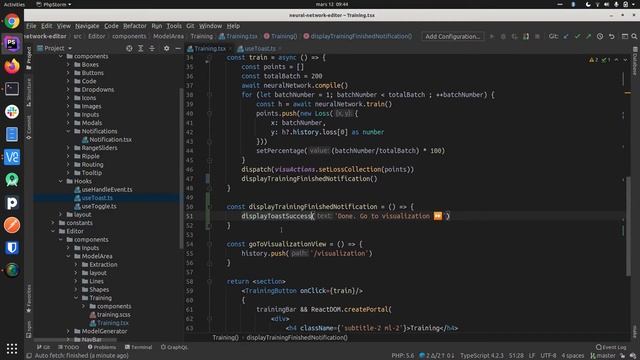This screenshot has height=360, width=640.
Task: Click the Project tree vertical scrollbar
Action: click(x=181, y=167)
